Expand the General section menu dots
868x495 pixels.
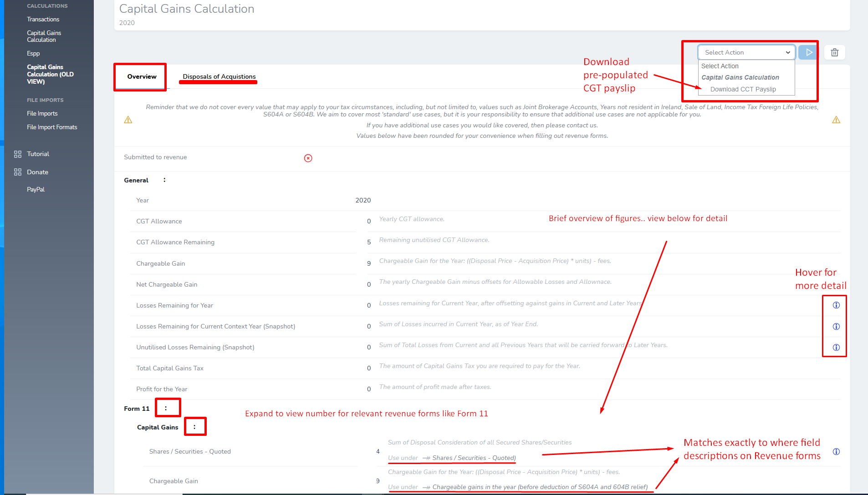(164, 180)
